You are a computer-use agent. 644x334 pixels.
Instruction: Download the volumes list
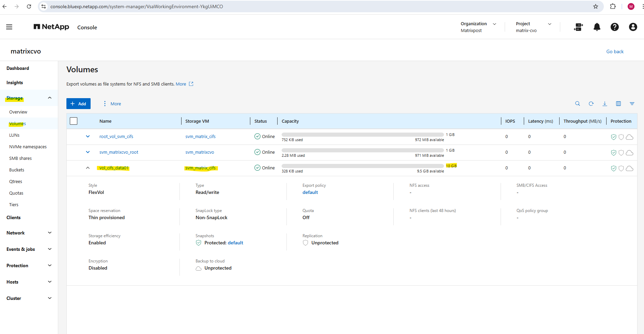coord(604,104)
